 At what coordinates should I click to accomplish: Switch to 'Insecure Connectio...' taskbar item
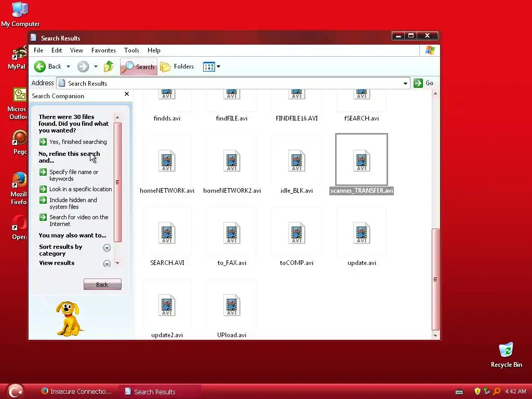point(76,392)
